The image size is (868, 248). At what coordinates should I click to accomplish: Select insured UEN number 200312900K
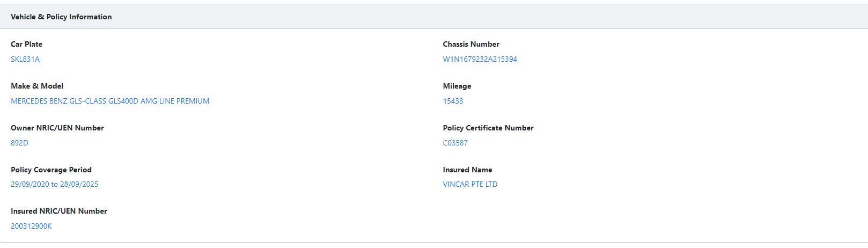point(31,226)
